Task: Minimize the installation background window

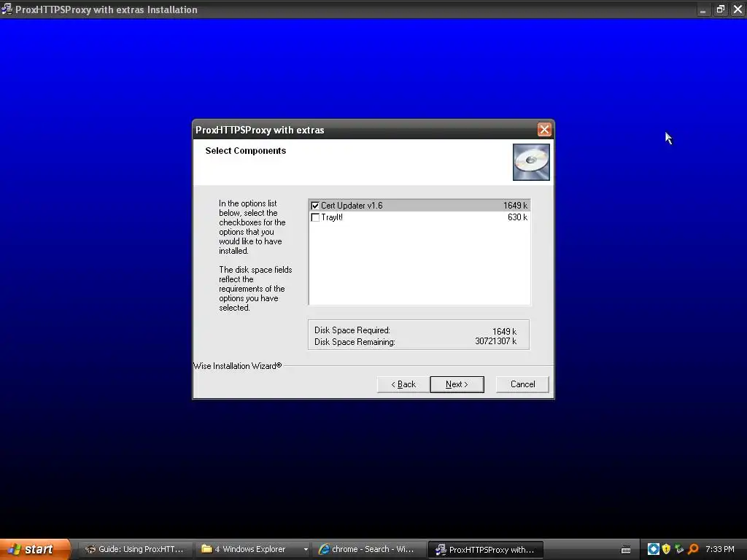Action: pyautogui.click(x=703, y=9)
